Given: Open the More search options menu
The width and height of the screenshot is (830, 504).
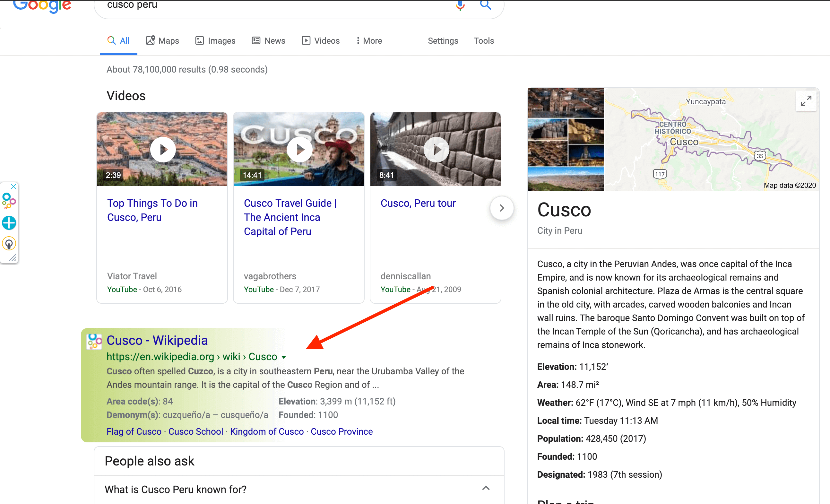Looking at the screenshot, I should 369,41.
